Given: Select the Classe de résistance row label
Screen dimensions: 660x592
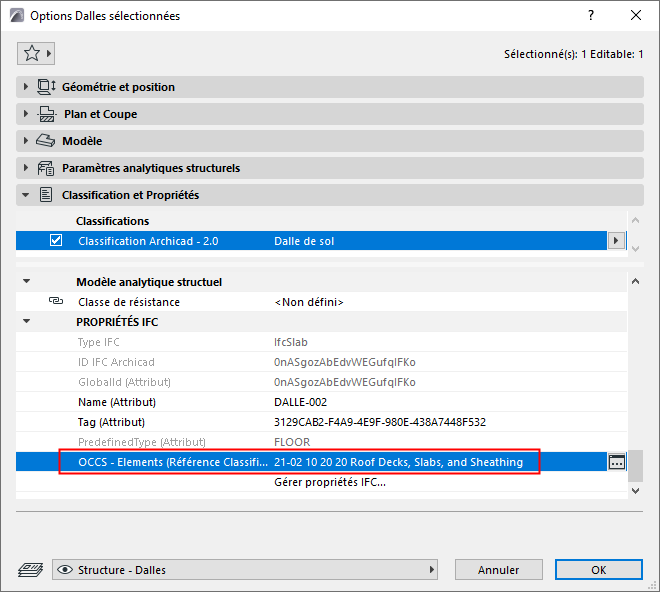Looking at the screenshot, I should click(129, 302).
